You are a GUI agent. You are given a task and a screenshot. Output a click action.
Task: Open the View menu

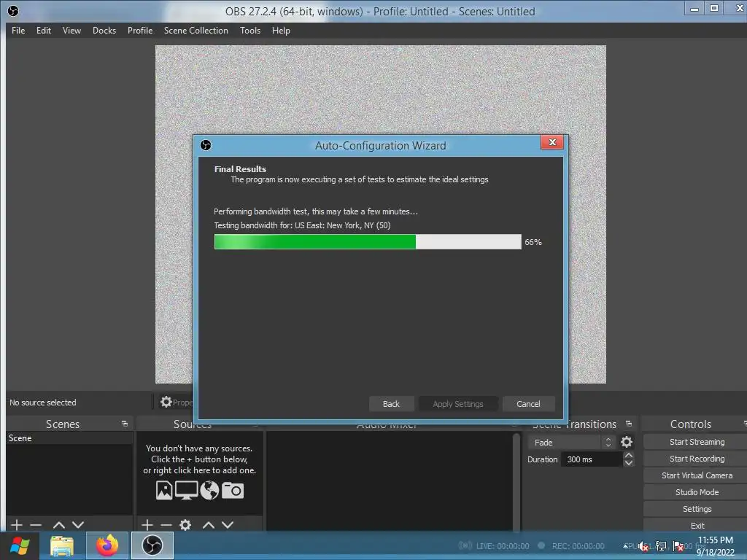pyautogui.click(x=71, y=31)
